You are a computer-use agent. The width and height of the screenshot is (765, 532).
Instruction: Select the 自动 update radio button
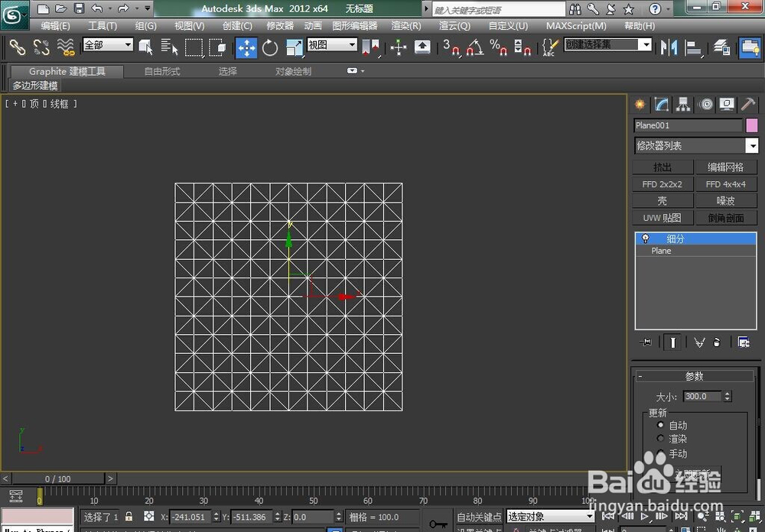[x=661, y=425]
